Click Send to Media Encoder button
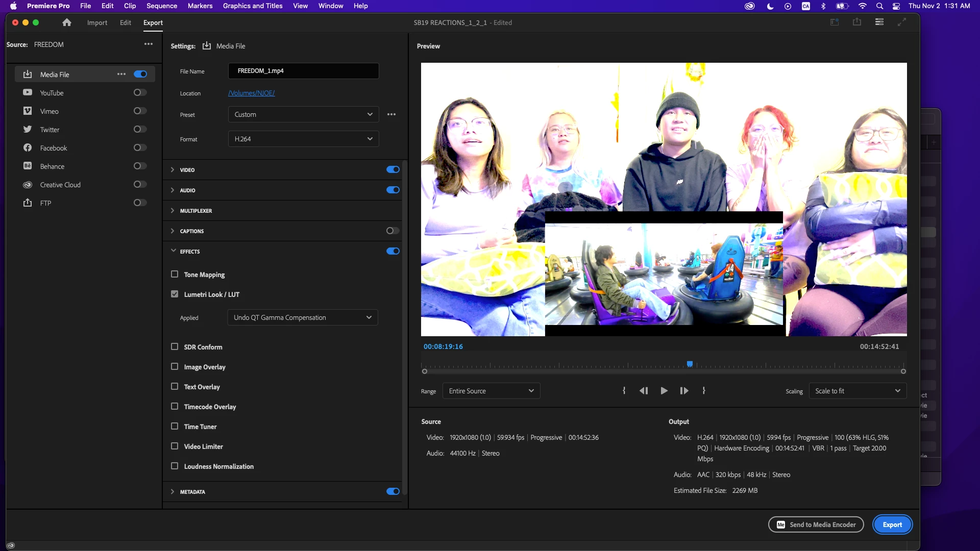 click(x=816, y=524)
